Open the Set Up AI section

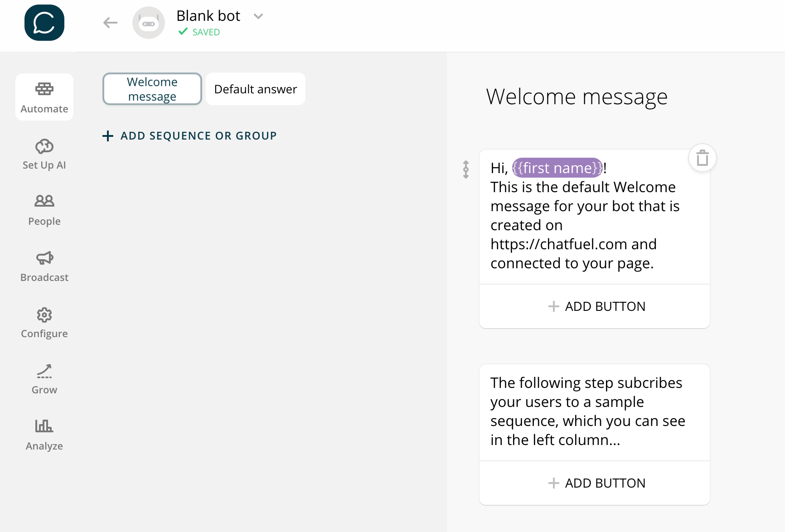(x=44, y=154)
